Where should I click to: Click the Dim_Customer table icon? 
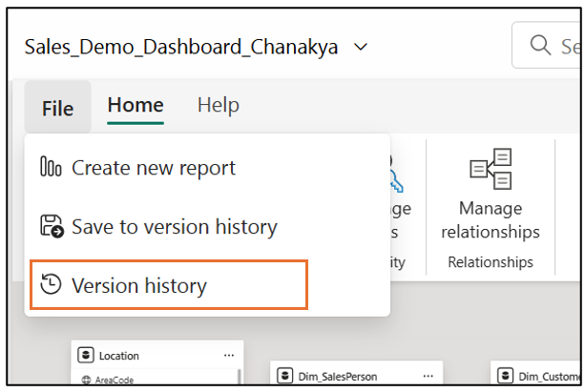(x=506, y=376)
